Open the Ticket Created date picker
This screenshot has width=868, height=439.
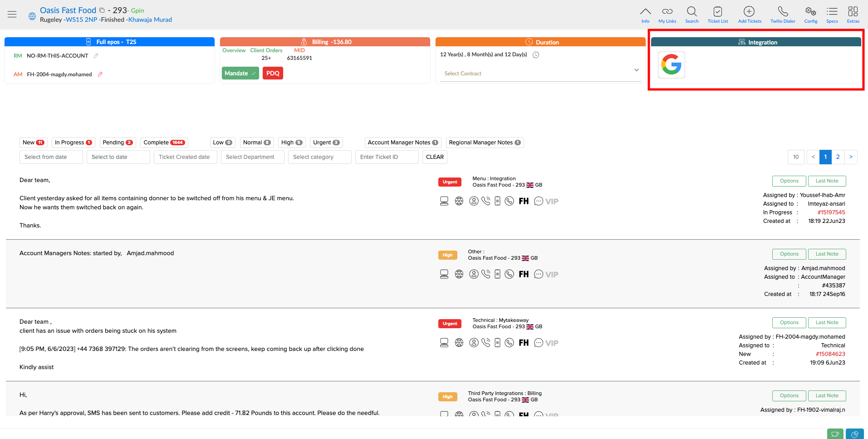pos(186,157)
